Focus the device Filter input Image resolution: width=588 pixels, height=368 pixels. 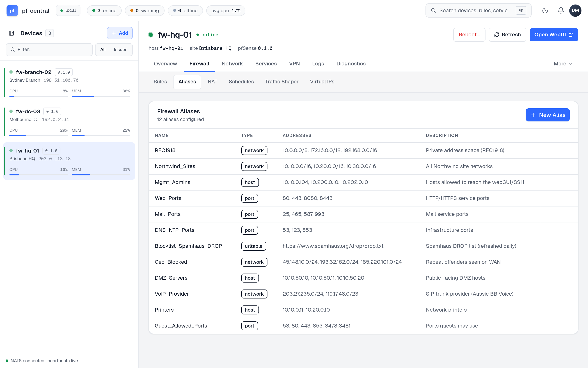[49, 49]
